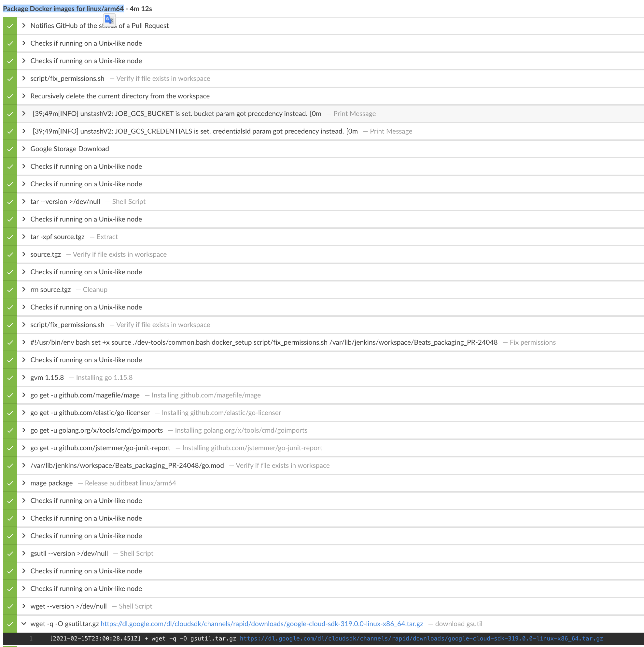Click the Google Translate popup icon
The image size is (644, 647).
click(109, 20)
